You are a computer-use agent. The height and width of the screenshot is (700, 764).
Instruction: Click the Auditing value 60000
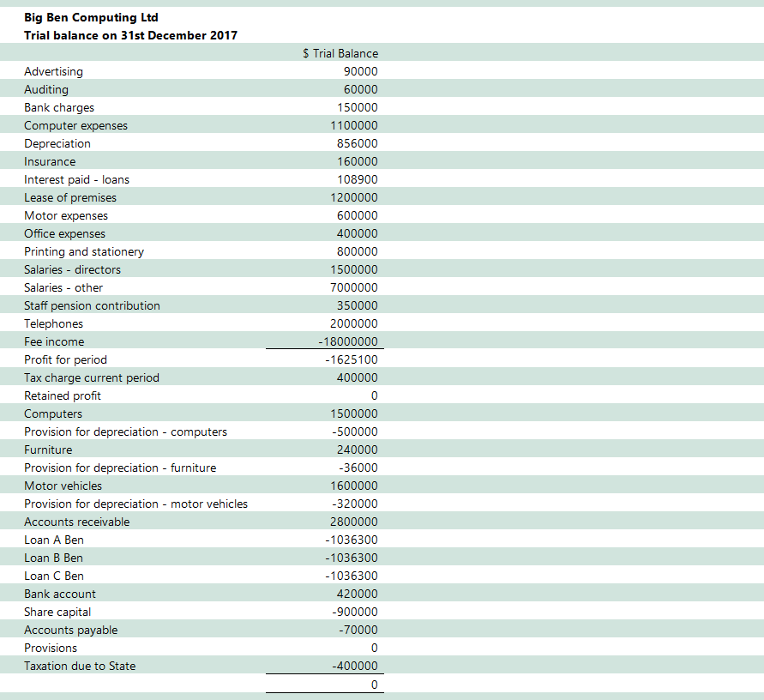pos(360,89)
